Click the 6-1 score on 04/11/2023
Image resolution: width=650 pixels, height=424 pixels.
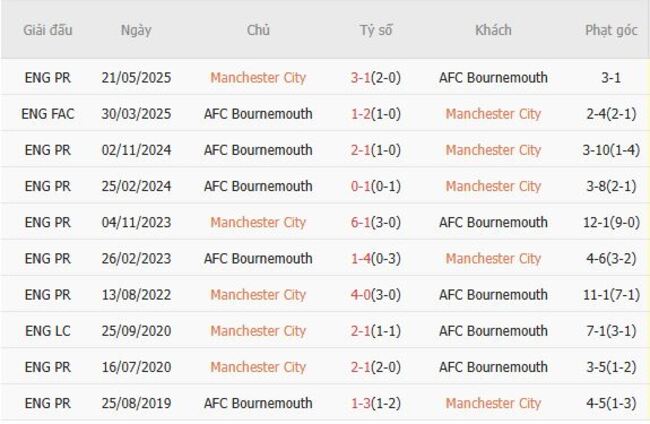click(364, 223)
